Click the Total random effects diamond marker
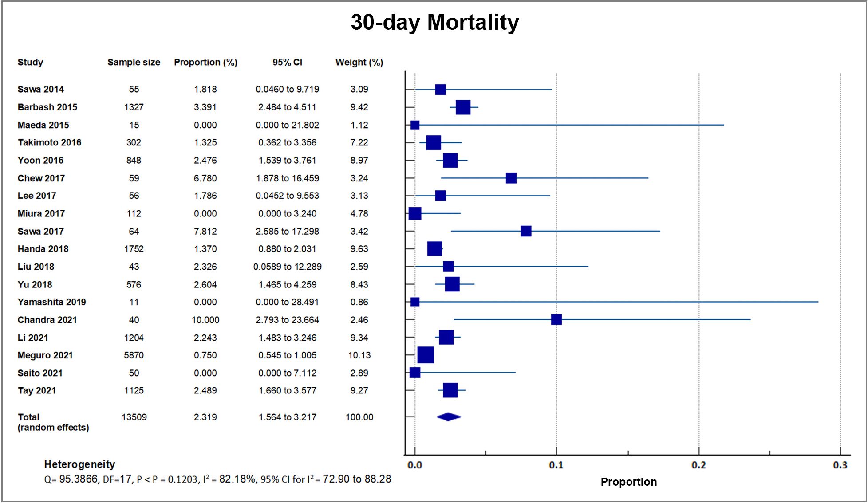This screenshot has height=503, width=868. click(449, 417)
